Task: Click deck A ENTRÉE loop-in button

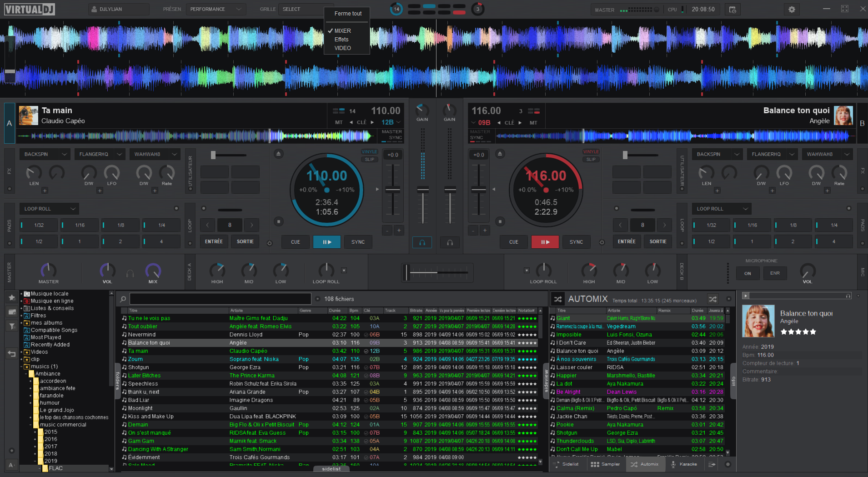Action: point(214,241)
